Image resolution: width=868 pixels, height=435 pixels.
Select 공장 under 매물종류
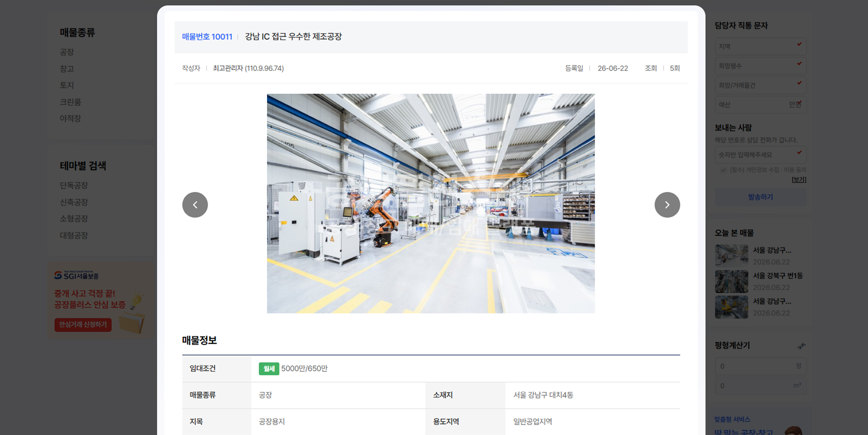(x=67, y=52)
